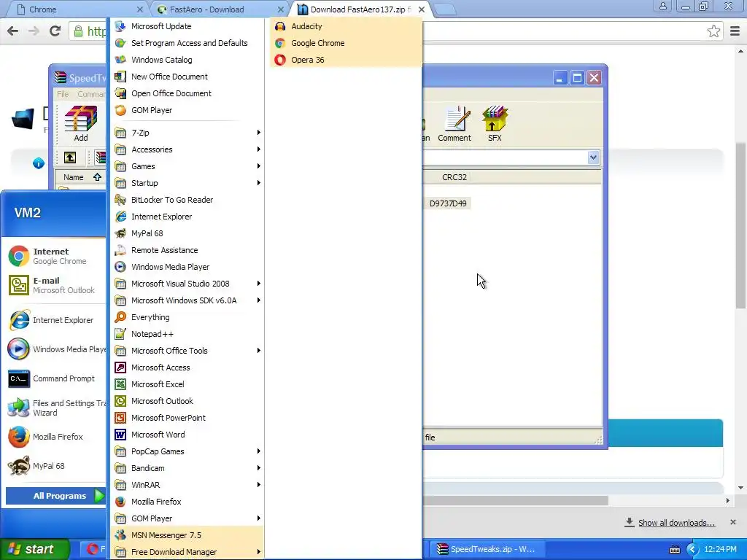The height and width of the screenshot is (560, 747).
Task: Launch Notepad++
Action: pyautogui.click(x=187, y=334)
